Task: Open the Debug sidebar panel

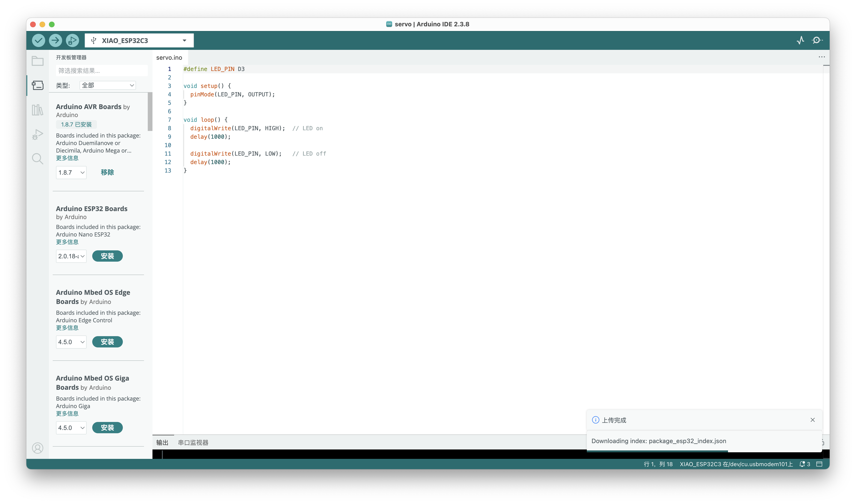Action: tap(37, 134)
